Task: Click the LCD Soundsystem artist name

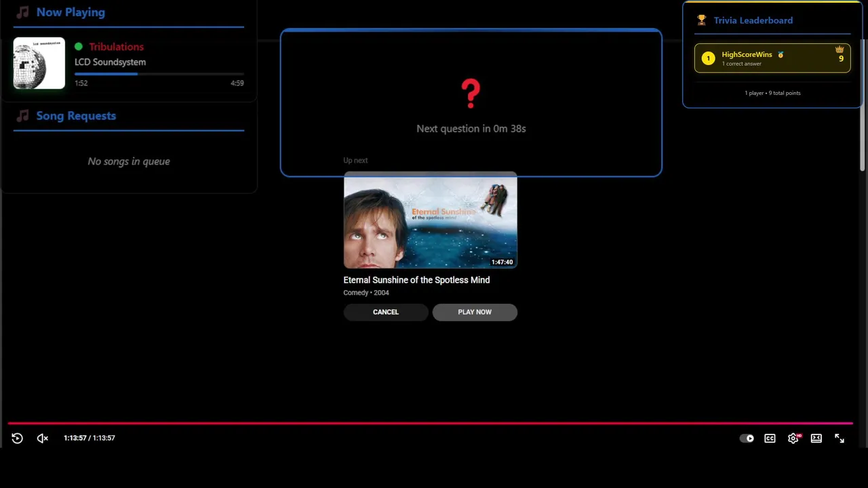Action: coord(110,62)
